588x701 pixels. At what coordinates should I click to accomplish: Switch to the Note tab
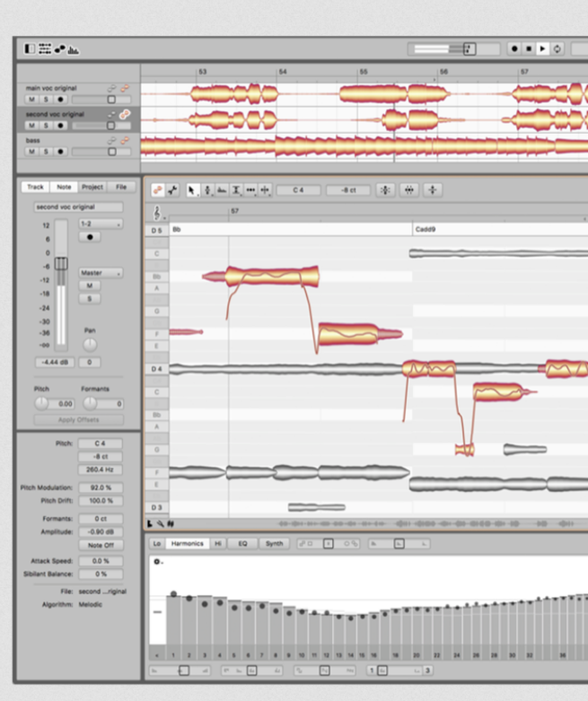point(64,187)
